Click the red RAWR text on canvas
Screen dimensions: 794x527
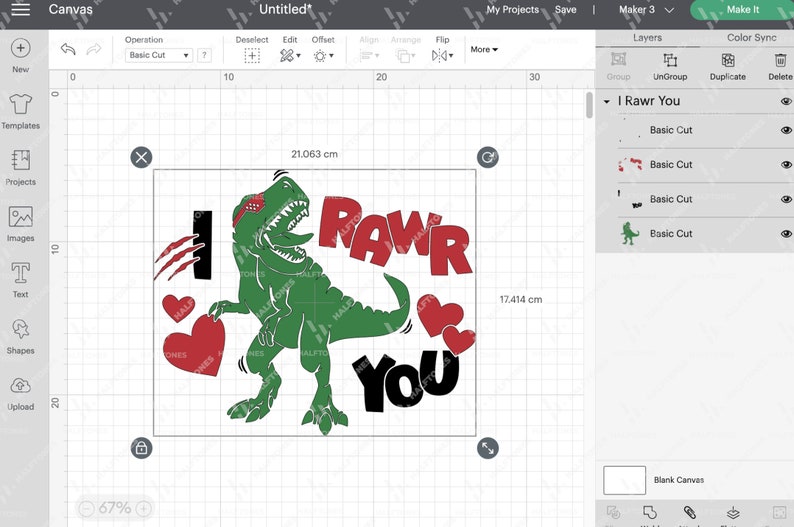pos(395,235)
